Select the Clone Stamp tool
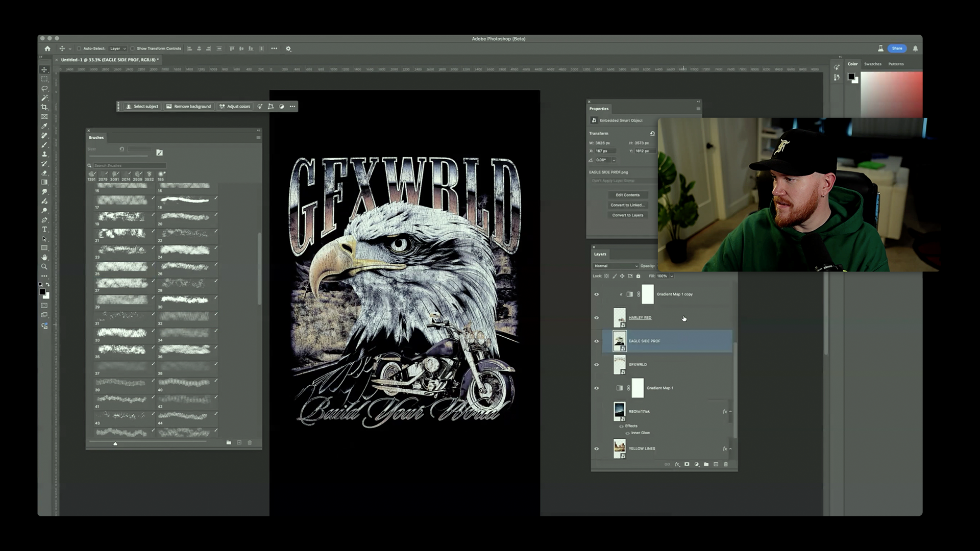The width and height of the screenshot is (980, 551). point(44,154)
